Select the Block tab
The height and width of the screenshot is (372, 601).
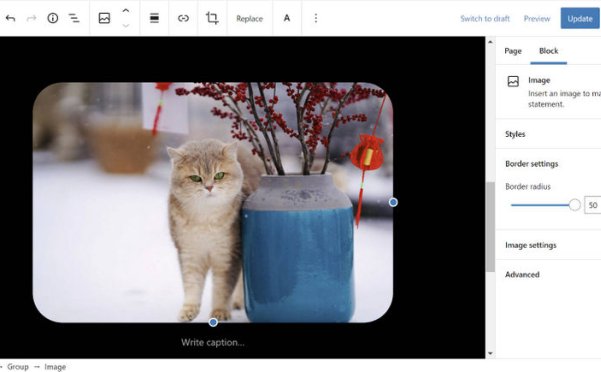pos(548,51)
